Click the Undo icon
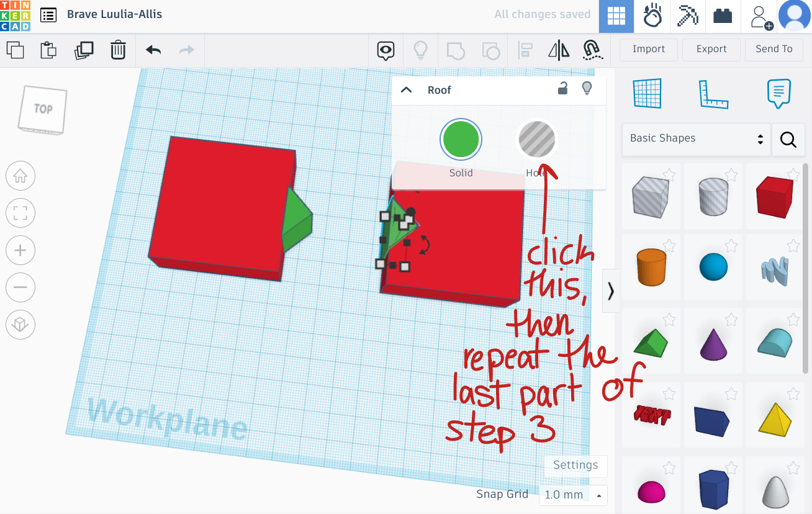Screen dimensions: 812x514 (152, 50)
